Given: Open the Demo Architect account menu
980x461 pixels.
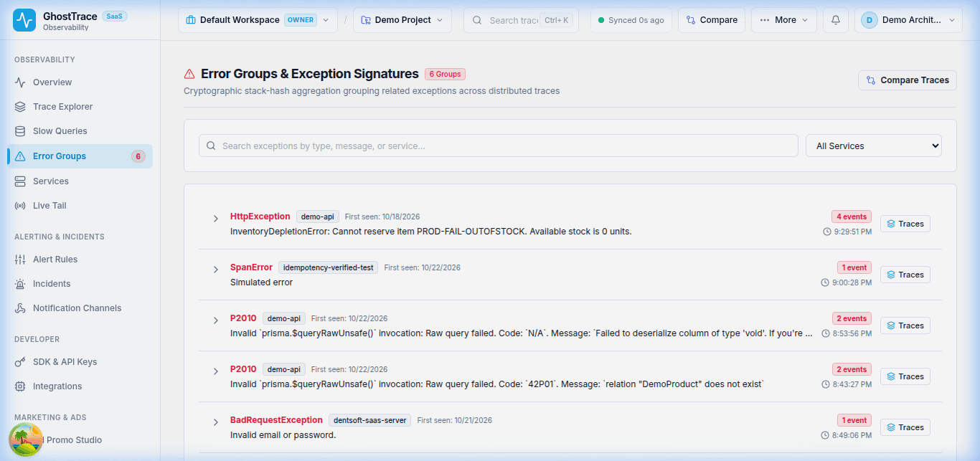Looking at the screenshot, I should click(x=908, y=20).
